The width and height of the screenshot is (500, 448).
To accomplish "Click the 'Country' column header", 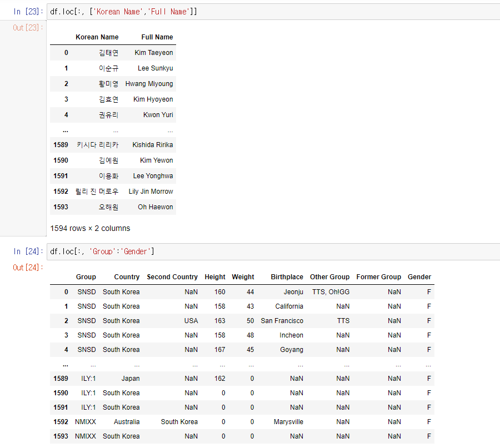I will coord(127,277).
